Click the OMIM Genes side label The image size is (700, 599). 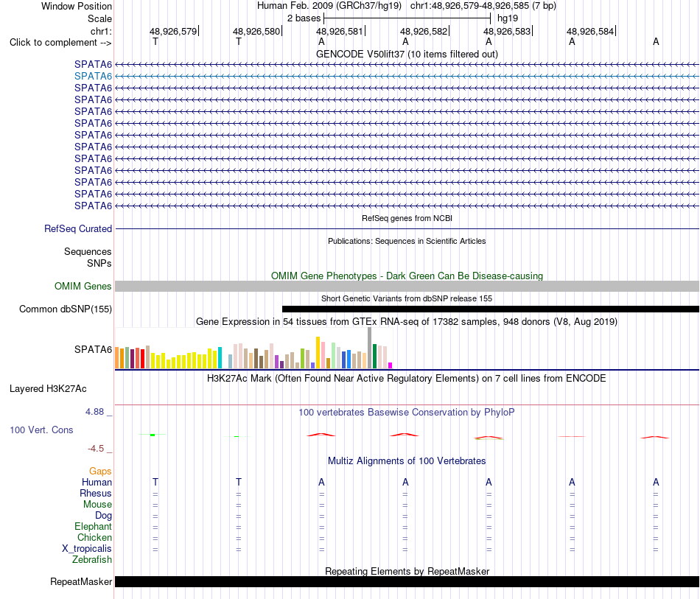coord(83,286)
